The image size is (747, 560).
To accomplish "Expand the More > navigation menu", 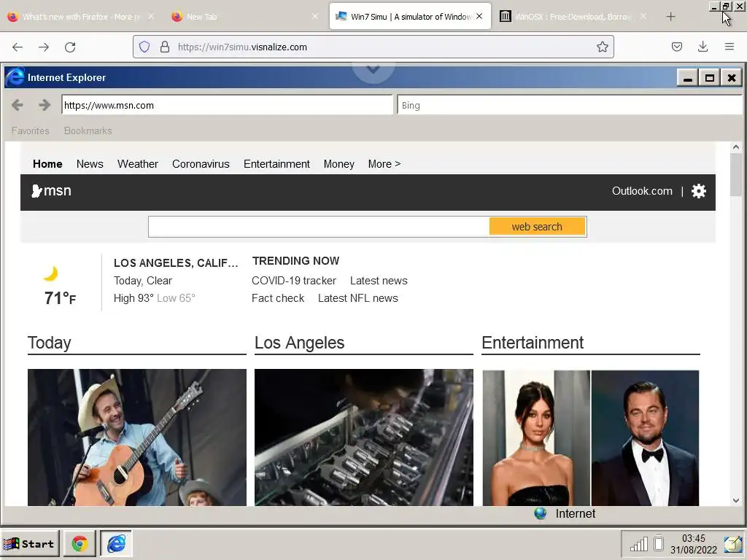I will click(384, 164).
